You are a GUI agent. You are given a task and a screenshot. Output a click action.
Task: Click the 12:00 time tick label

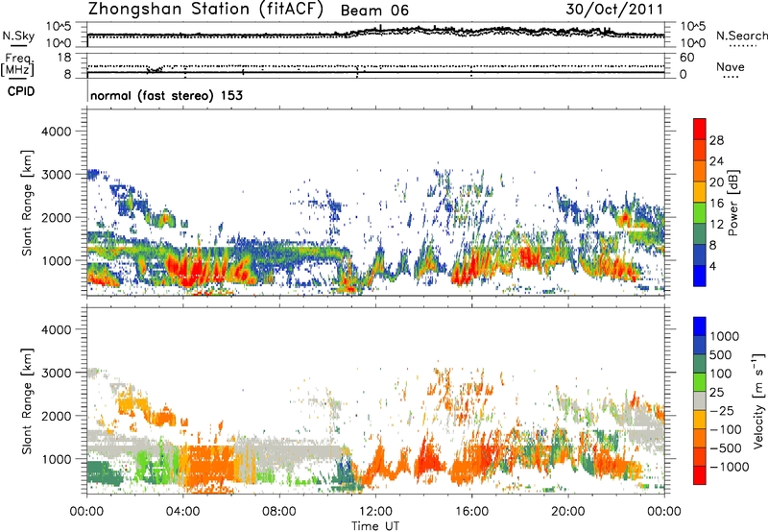[x=375, y=512]
